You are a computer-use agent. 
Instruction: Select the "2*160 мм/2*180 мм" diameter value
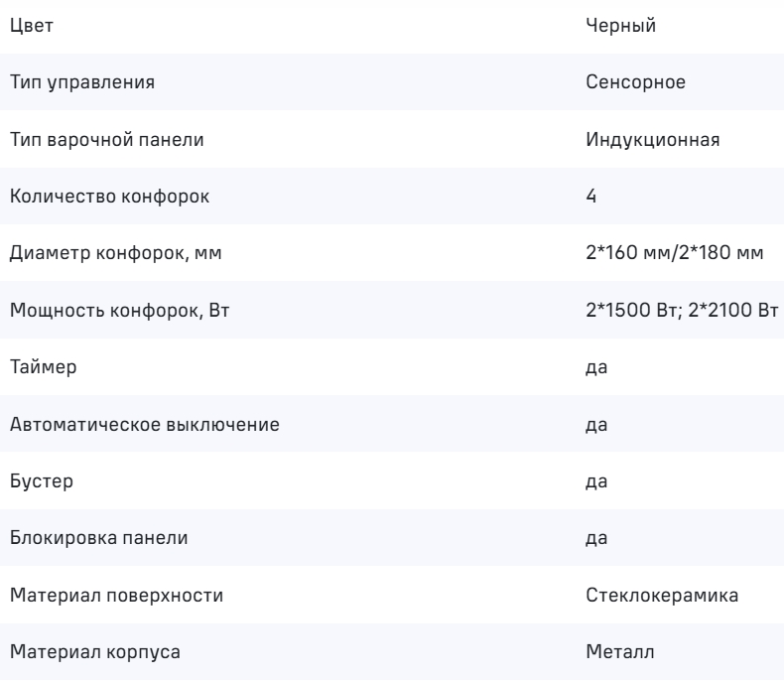click(675, 254)
